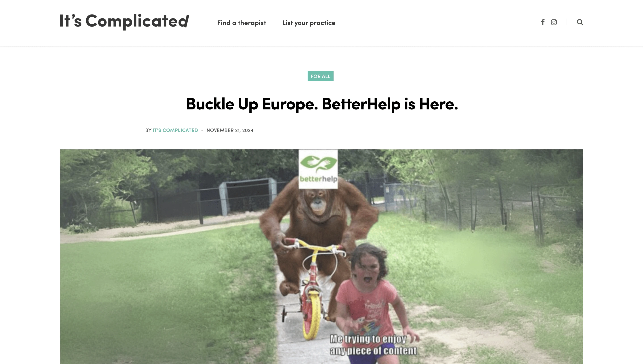
Task: Open the Instagram profile icon
Action: 554,22
